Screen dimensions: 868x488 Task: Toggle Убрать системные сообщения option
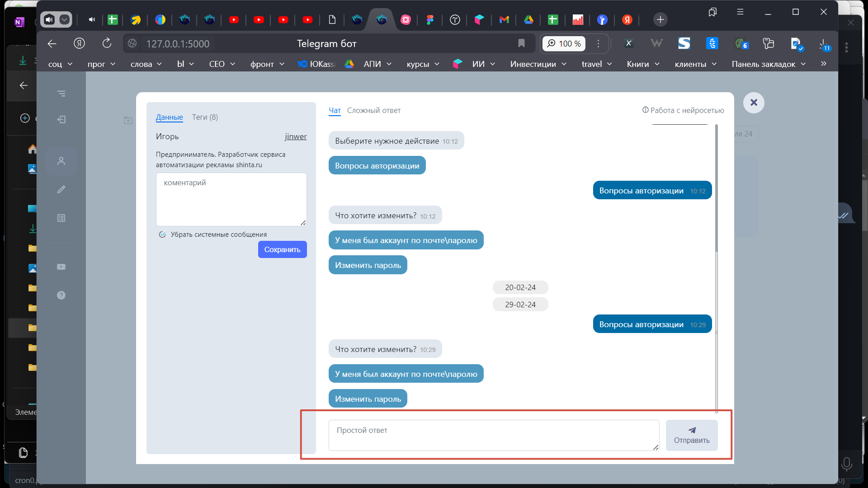(213, 235)
